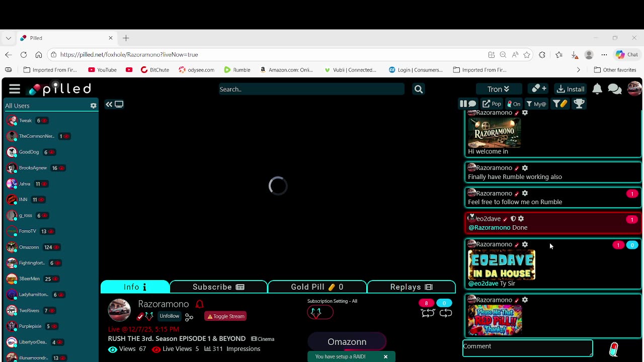
Task: Toggle the Subscription Setting fox switch
Action: click(x=320, y=313)
